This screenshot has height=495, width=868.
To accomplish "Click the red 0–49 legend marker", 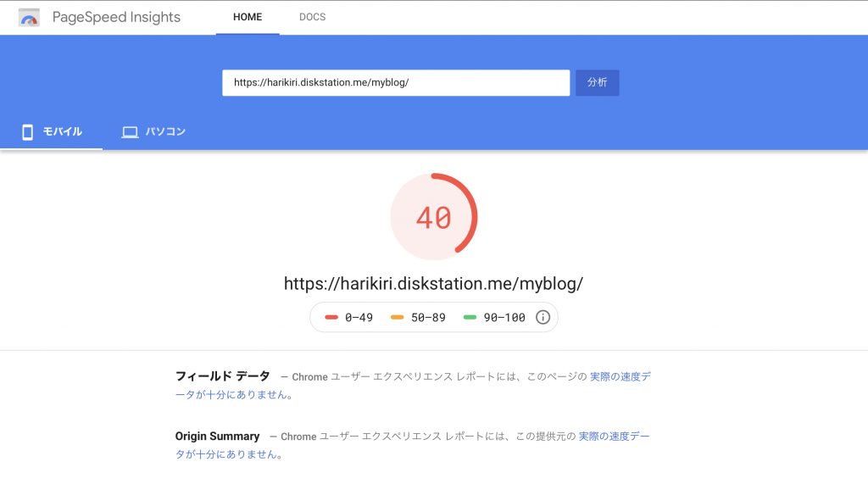I will click(331, 317).
